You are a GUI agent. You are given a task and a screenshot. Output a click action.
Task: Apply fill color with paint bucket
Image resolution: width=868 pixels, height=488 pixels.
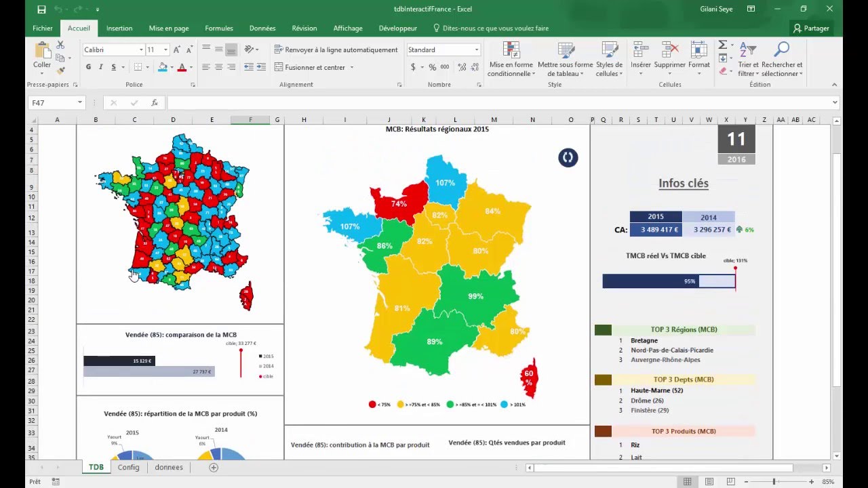click(x=162, y=67)
